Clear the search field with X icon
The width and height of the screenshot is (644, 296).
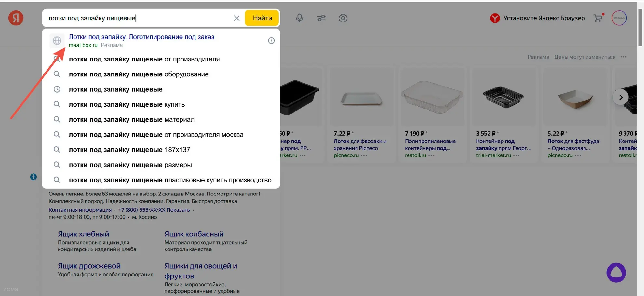tap(236, 18)
